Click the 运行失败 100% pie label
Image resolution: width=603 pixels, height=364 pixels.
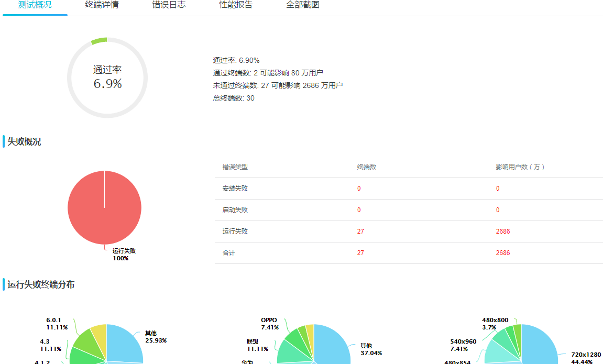click(124, 255)
